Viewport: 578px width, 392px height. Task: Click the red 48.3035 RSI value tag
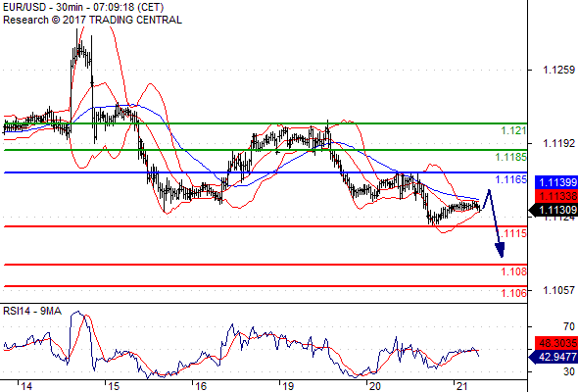click(x=556, y=343)
